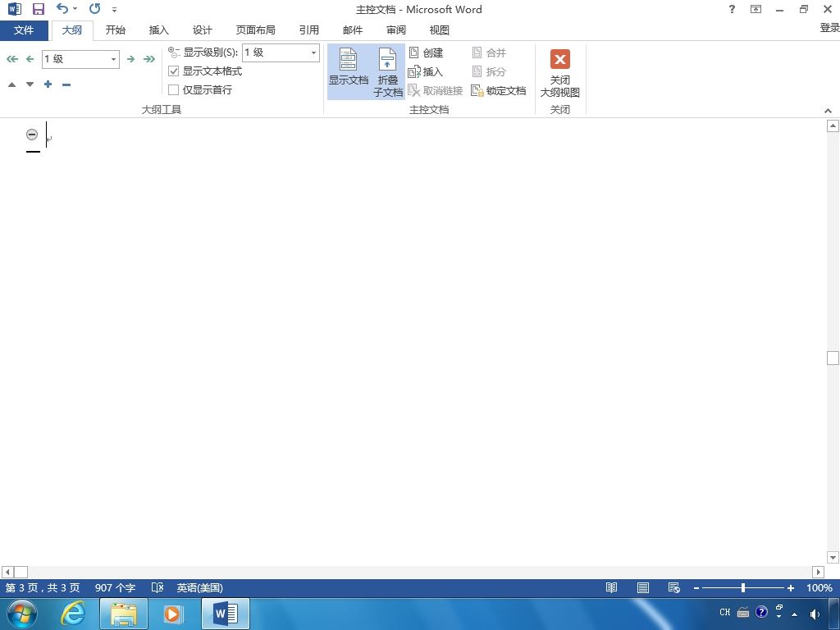This screenshot has width=840, height=630.
Task: Click volume speaker icon in system tray
Action: coord(814,614)
